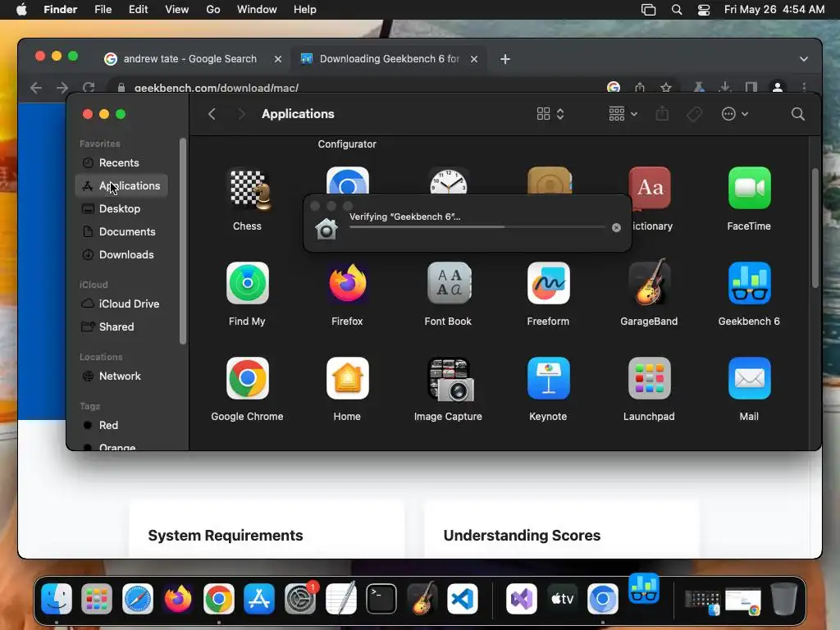Open Find My from Applications

(248, 283)
